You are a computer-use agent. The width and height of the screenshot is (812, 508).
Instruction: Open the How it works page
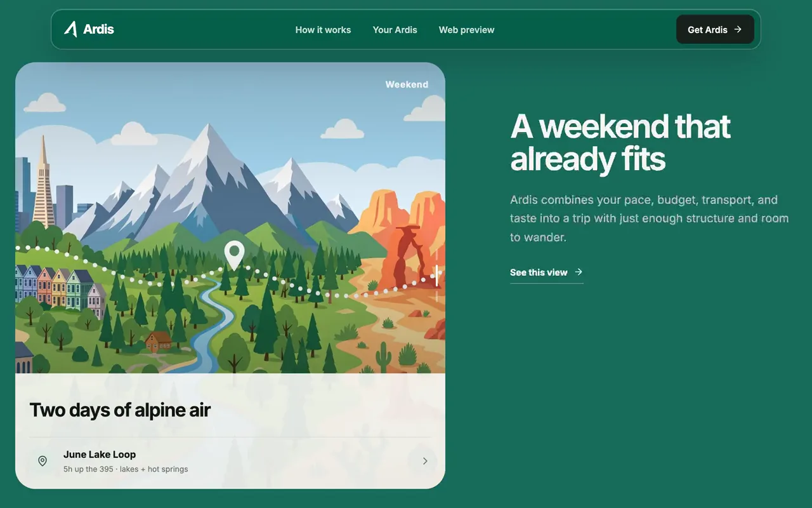click(x=323, y=30)
